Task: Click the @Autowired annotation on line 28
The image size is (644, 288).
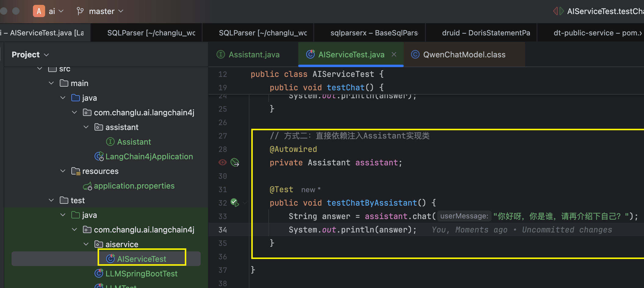Action: [x=293, y=149]
